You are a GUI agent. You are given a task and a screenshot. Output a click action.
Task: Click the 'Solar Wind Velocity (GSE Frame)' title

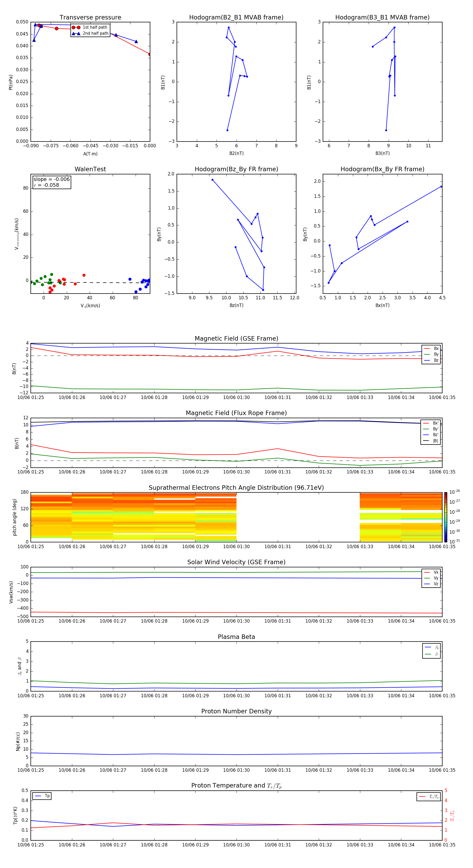[236, 562]
